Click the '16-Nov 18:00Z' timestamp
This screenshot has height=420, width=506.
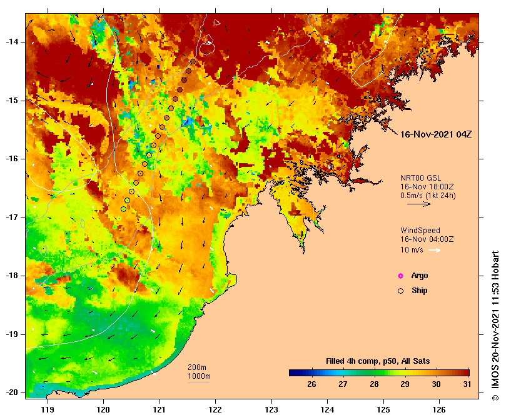427,187
